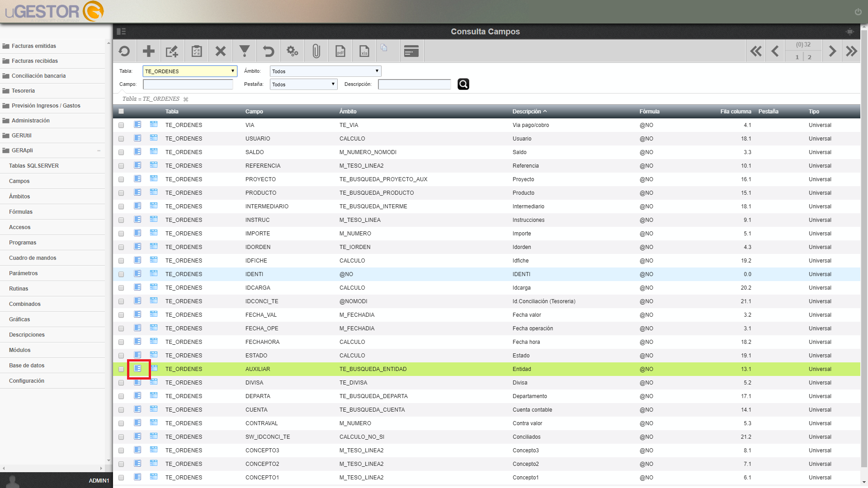This screenshot has height=488, width=868.
Task: Go to page 2
Action: coord(809,57)
